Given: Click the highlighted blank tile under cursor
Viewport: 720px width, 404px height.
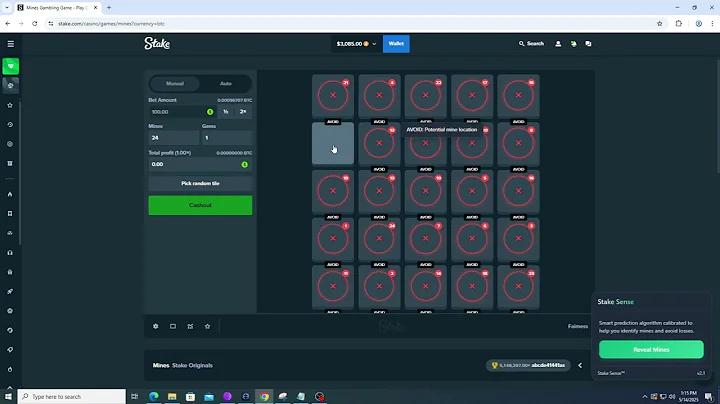Looking at the screenshot, I should click(333, 143).
